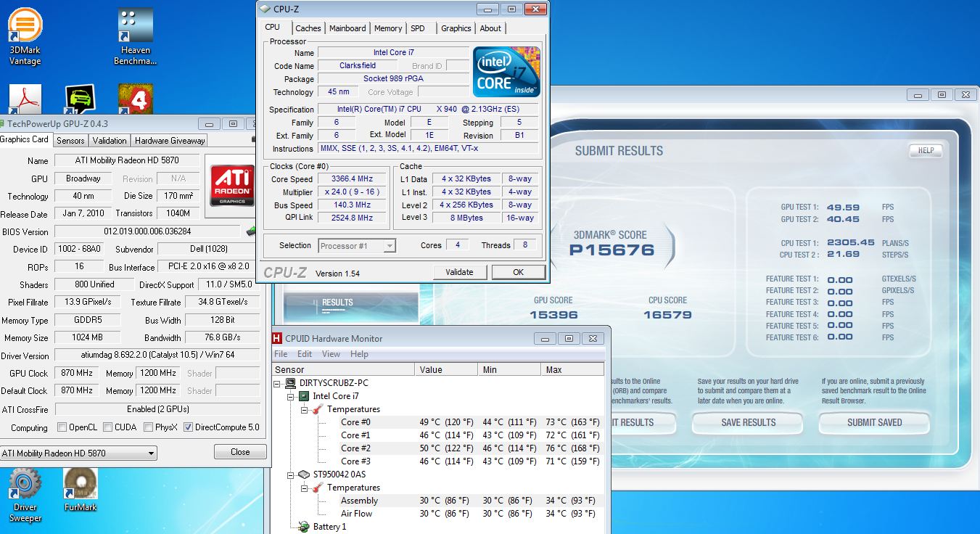
Task: Open the Graphics tab in CPU-Z
Action: (x=456, y=28)
